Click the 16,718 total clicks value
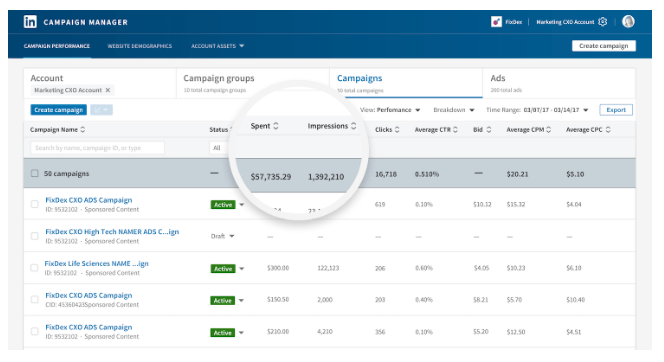The width and height of the screenshot is (664, 362). coord(386,174)
